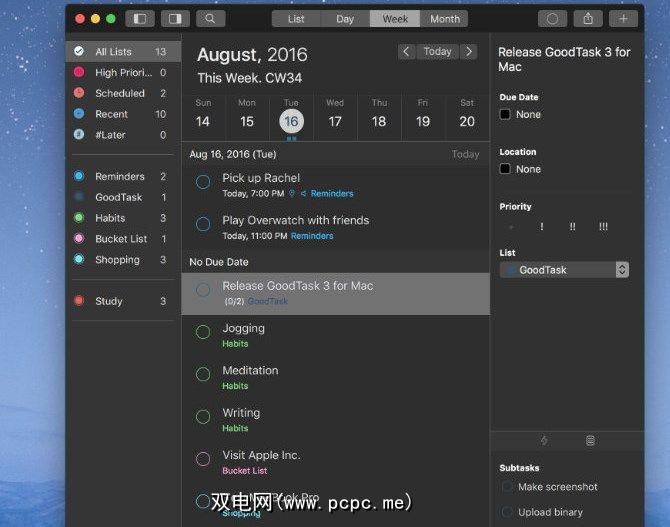Switch to Month view tab
The width and height of the screenshot is (670, 527).
point(444,18)
